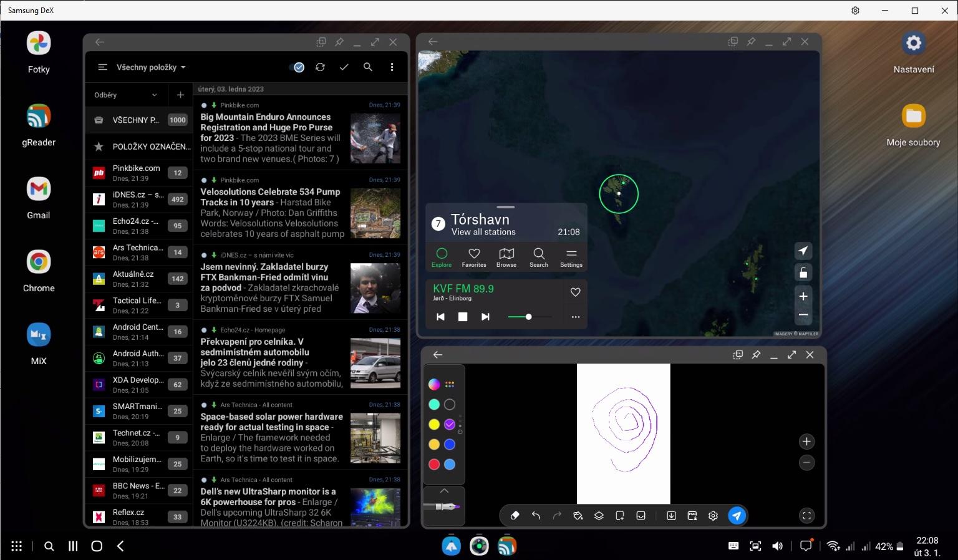Zoom out the drawing canvas
The image size is (958, 560).
tap(806, 463)
